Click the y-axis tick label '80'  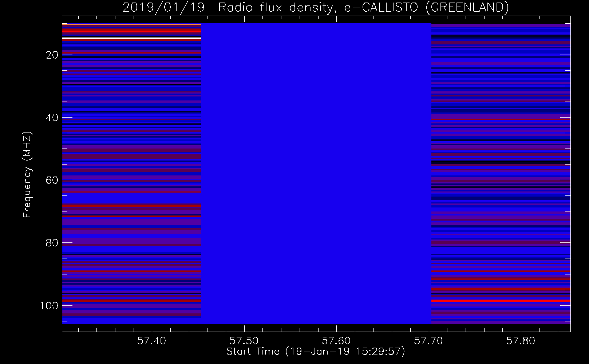[x=52, y=243]
